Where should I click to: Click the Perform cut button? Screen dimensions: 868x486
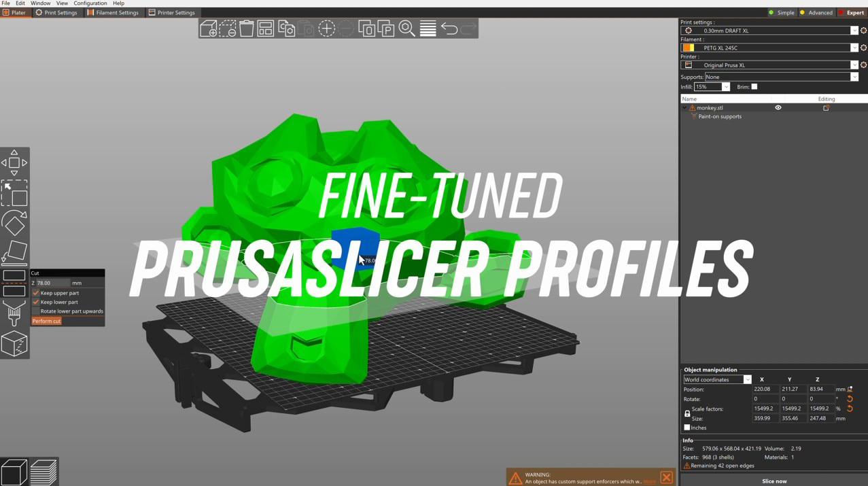coord(46,321)
